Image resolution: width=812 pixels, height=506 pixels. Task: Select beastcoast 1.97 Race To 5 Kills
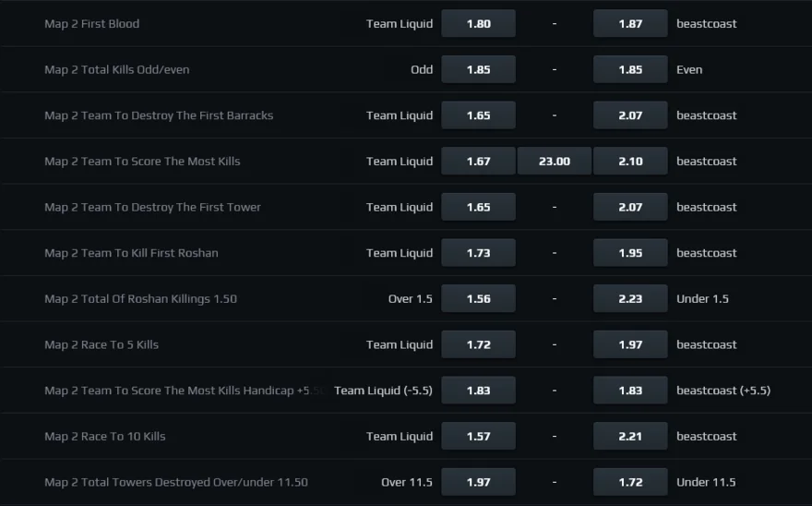click(x=630, y=344)
